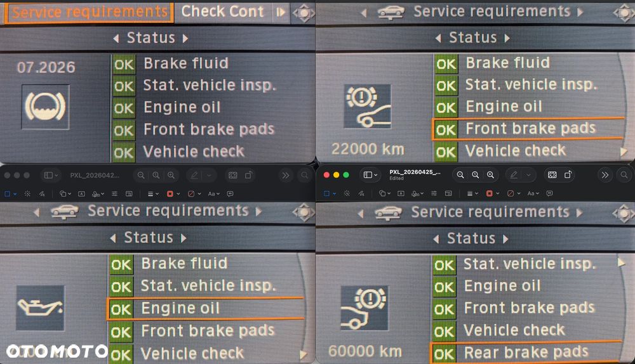635x364 pixels.
Task: Zoom out in the Edited Preview window
Action: pos(460,175)
